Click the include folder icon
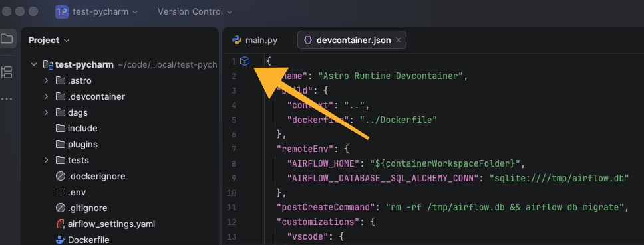 point(61,128)
